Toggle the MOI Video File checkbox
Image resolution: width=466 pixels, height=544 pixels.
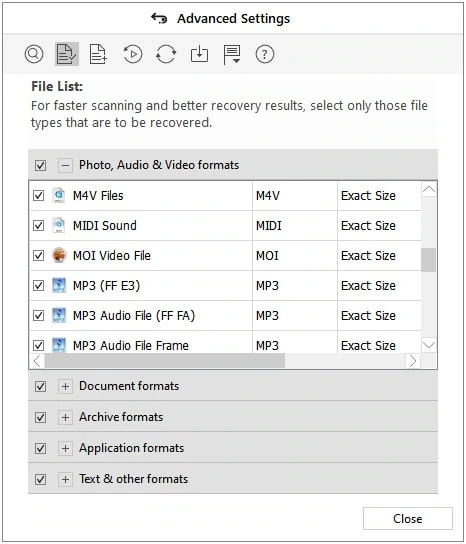click(39, 256)
